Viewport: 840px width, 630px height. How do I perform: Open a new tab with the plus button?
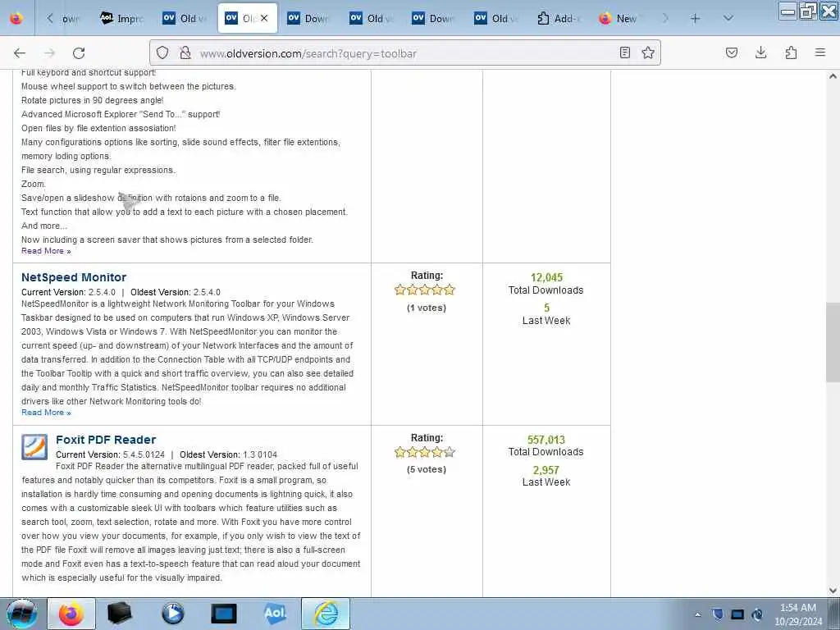[x=696, y=18]
